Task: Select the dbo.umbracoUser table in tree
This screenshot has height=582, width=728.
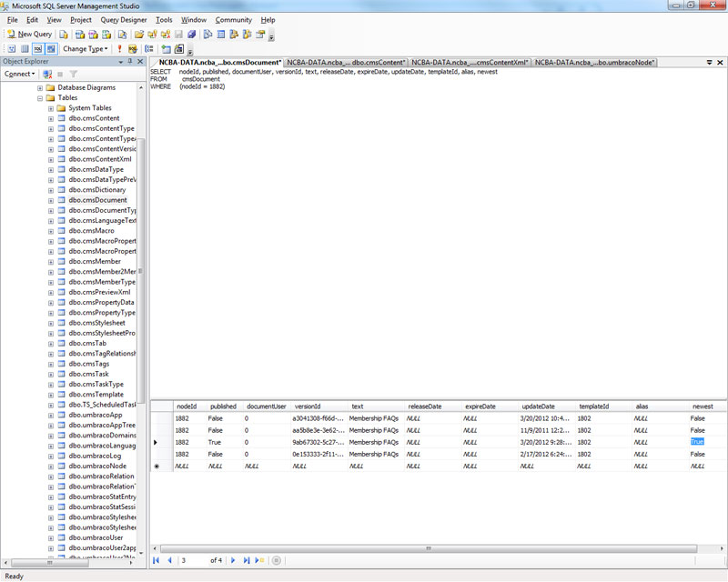Action: [96, 538]
